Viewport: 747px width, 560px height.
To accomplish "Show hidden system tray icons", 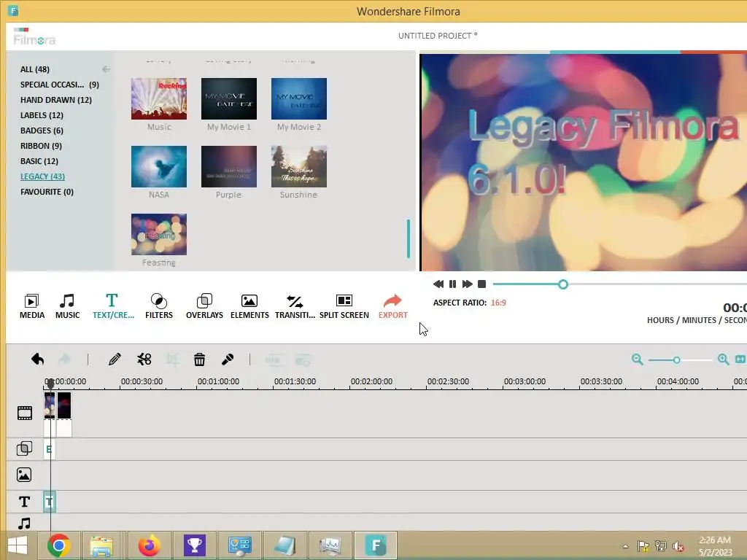I will point(625,545).
